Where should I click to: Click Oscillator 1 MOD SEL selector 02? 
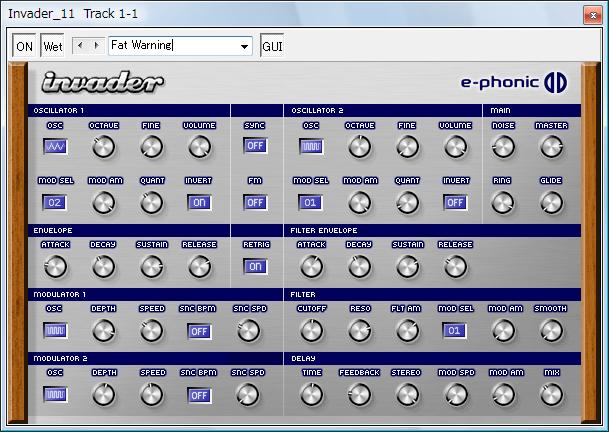click(x=54, y=202)
